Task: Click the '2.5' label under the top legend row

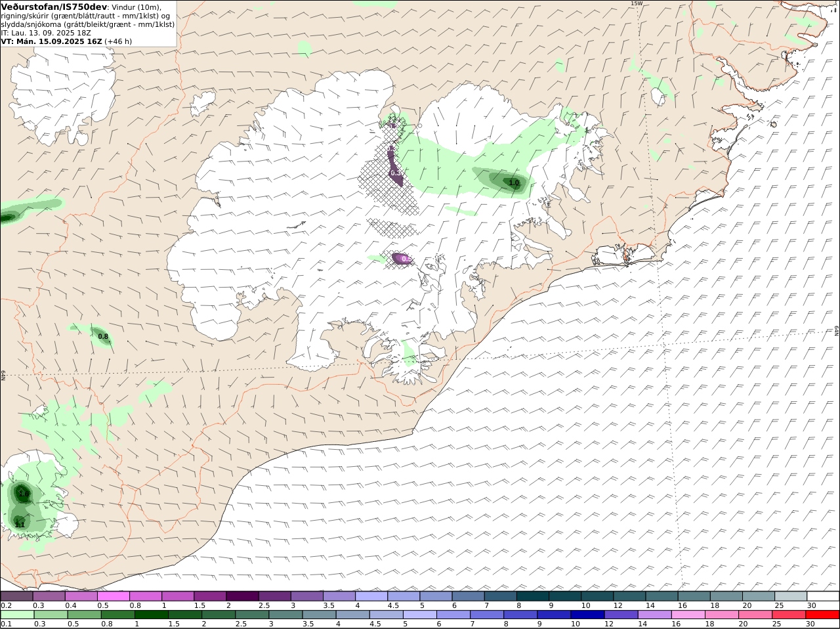Action: (x=264, y=605)
